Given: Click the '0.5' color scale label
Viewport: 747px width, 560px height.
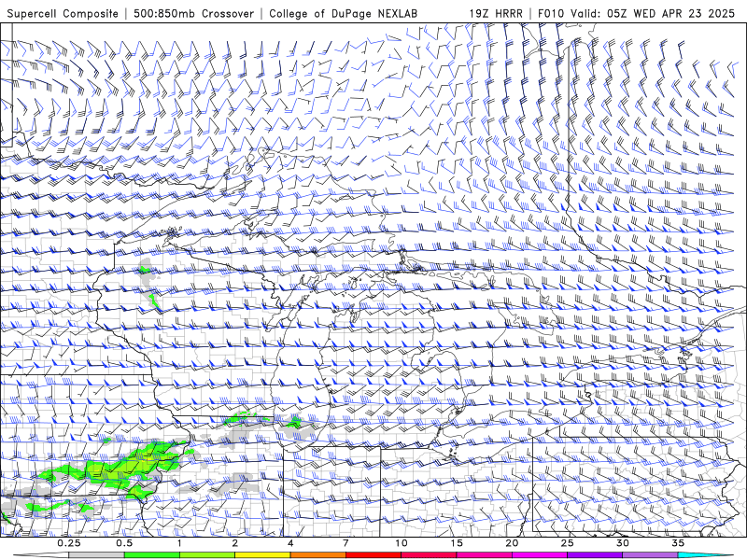Looking at the screenshot, I should 124,543.
